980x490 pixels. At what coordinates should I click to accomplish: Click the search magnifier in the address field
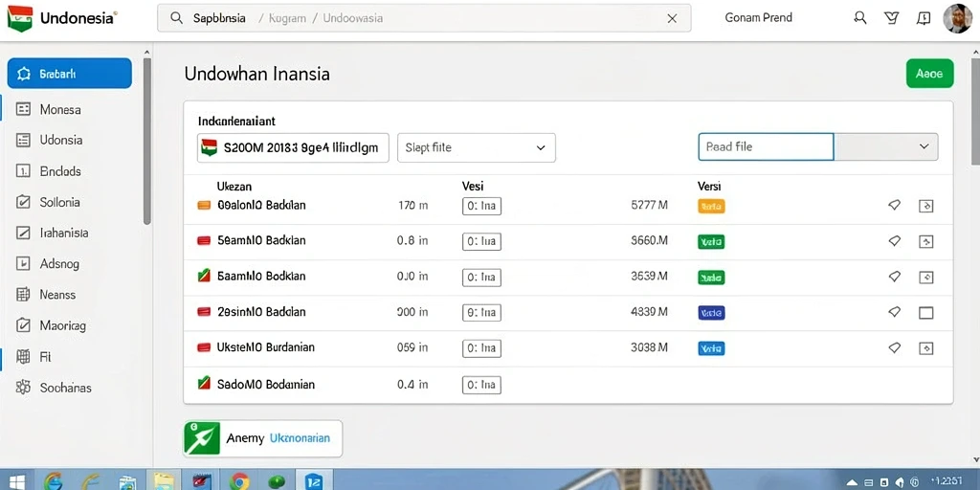(x=177, y=18)
